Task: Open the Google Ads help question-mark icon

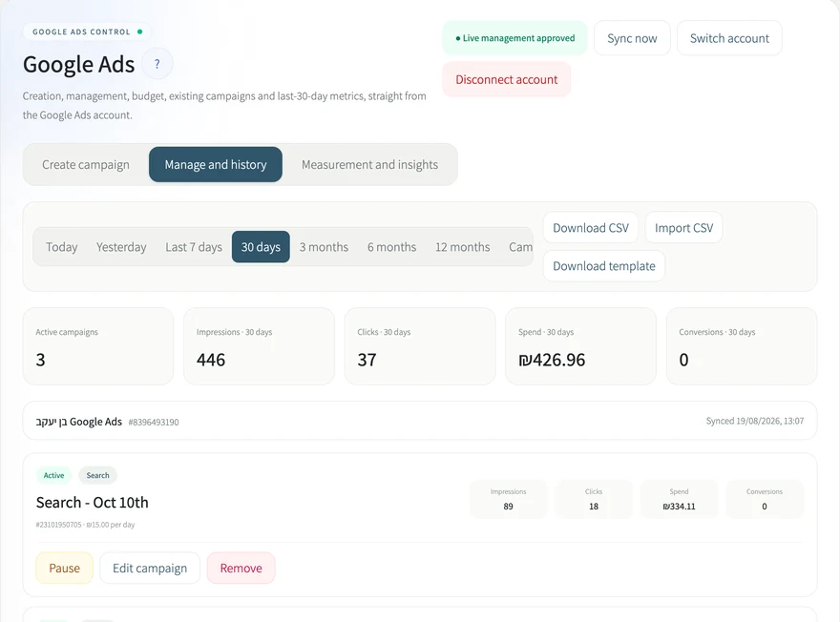Action: pos(157,64)
